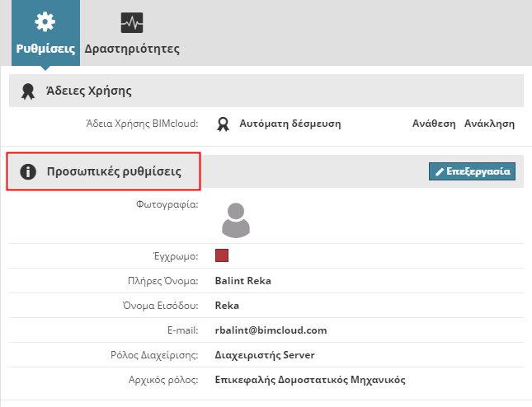Select the Αυτόματη δέσμευση license text
This screenshot has height=407, width=532.
290,124
